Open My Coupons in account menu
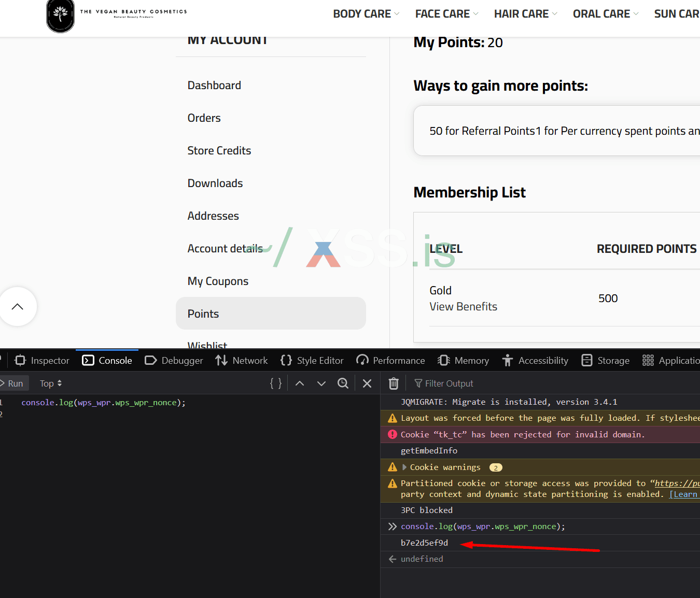The image size is (700, 598). point(218,281)
